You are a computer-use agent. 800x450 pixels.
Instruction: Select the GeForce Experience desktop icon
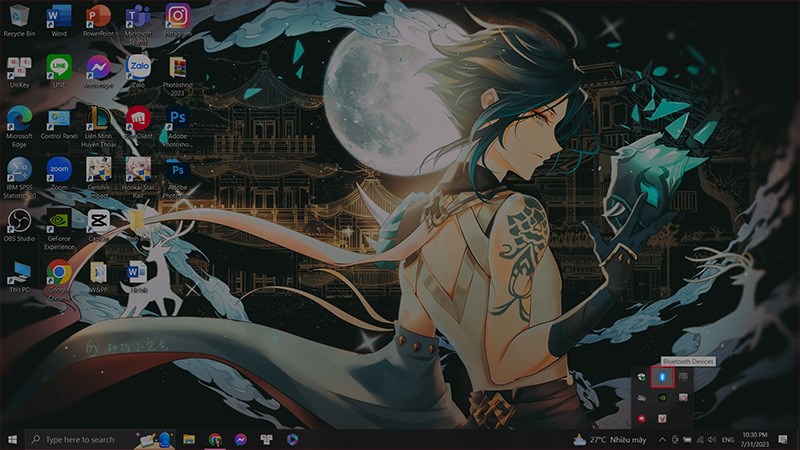click(x=59, y=229)
